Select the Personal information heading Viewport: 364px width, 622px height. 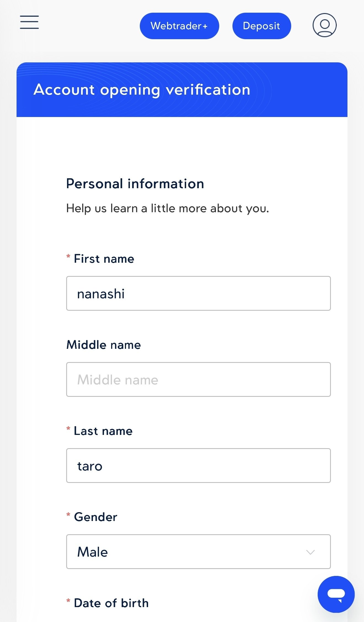pyautogui.click(x=135, y=184)
